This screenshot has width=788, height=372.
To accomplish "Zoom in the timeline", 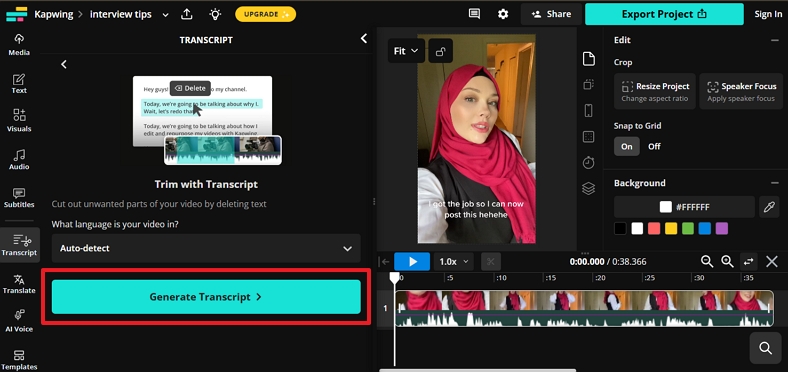I will (727, 261).
